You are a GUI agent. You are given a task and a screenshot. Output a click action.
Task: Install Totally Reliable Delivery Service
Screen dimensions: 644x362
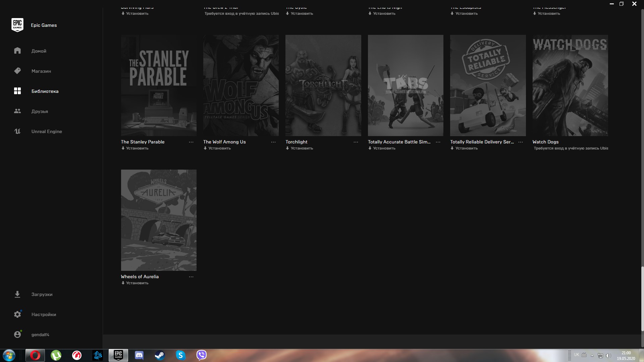click(464, 148)
